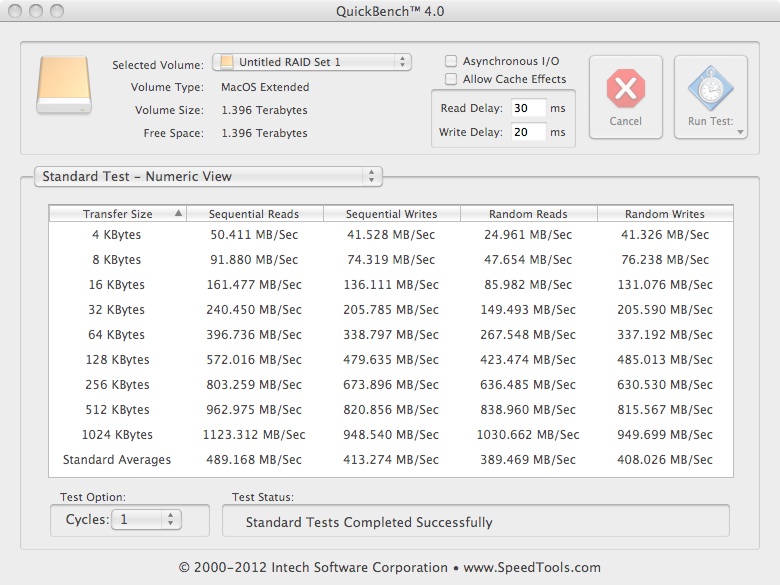The image size is (780, 585).
Task: Click the red Cancel X icon
Action: [626, 89]
